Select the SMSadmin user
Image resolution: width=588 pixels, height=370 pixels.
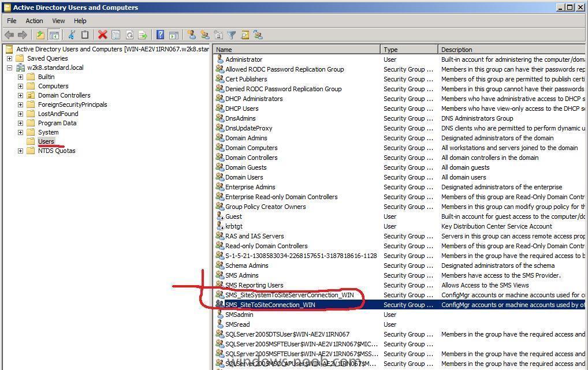coord(239,315)
